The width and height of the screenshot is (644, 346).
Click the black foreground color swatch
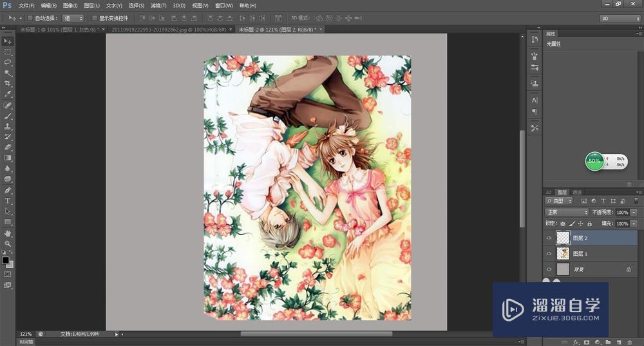click(5, 260)
